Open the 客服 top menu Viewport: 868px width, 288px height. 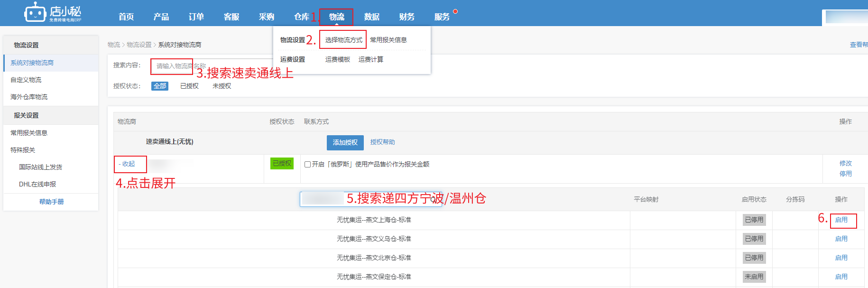pos(231,17)
